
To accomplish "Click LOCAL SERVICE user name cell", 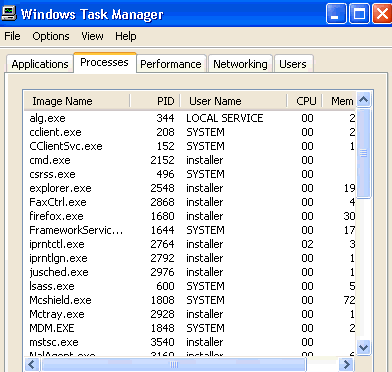I will click(x=225, y=118).
